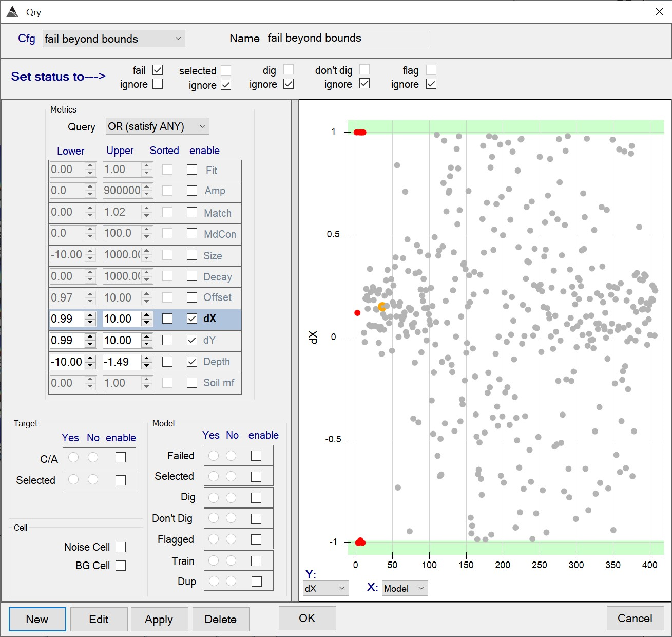Image resolution: width=672 pixels, height=637 pixels.
Task: Select No radio for Model Dig
Action: [x=231, y=497]
